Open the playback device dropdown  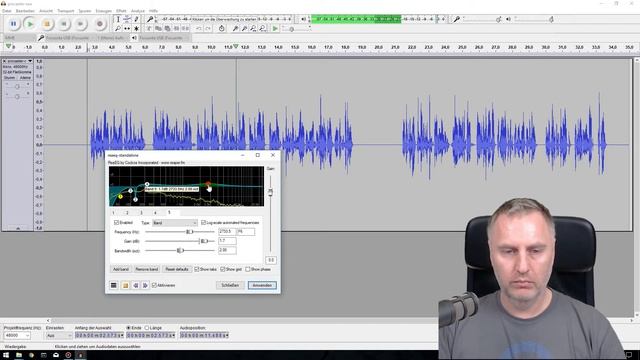[x=164, y=38]
